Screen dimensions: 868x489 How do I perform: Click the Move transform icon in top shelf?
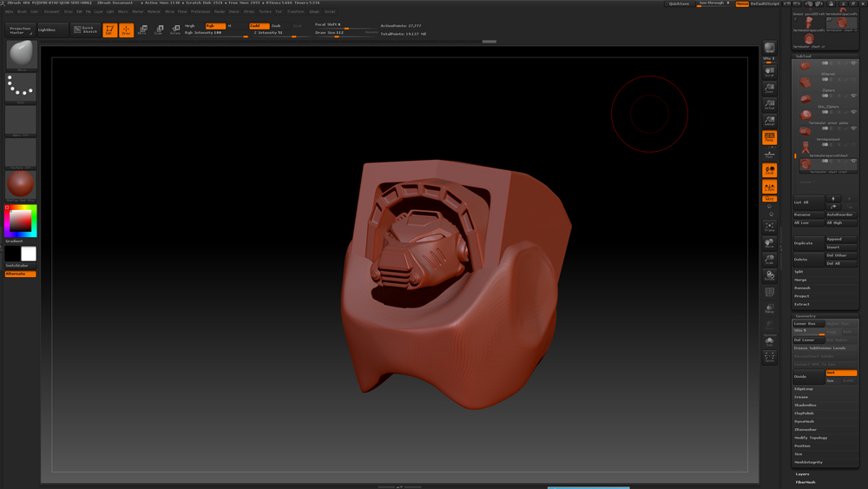click(142, 30)
